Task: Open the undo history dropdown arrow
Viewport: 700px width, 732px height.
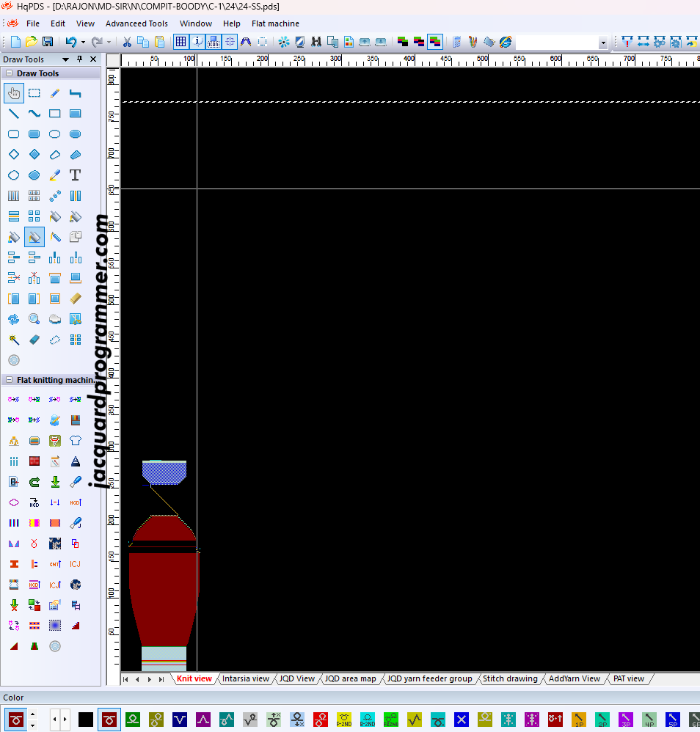Action: click(x=83, y=43)
